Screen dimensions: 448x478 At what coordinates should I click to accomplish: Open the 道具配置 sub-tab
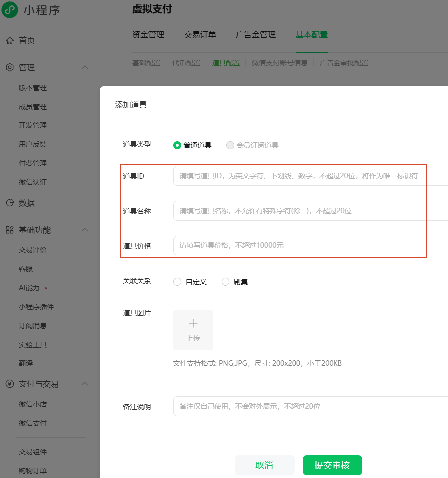[x=226, y=63]
